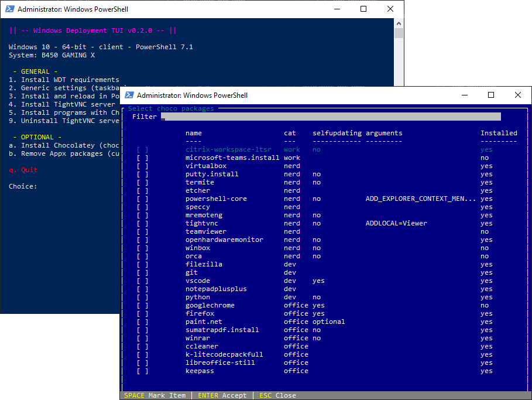Mark the powershell-core checkbox

coord(142,199)
